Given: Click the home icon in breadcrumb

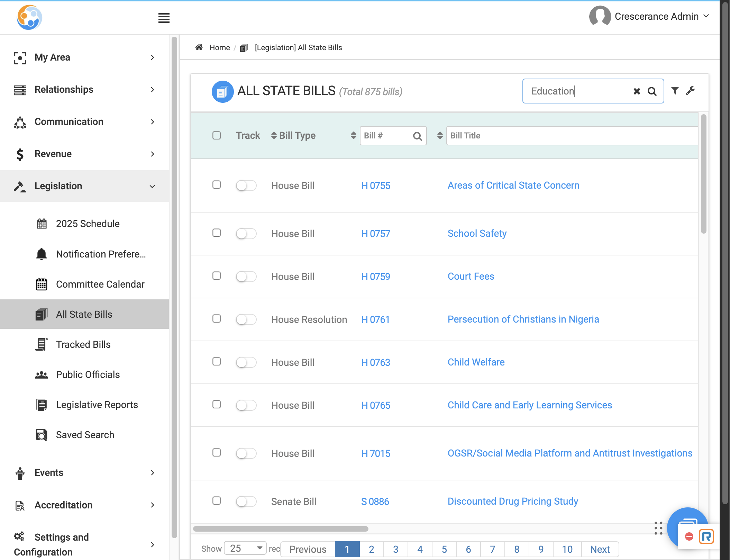Looking at the screenshot, I should coord(199,47).
